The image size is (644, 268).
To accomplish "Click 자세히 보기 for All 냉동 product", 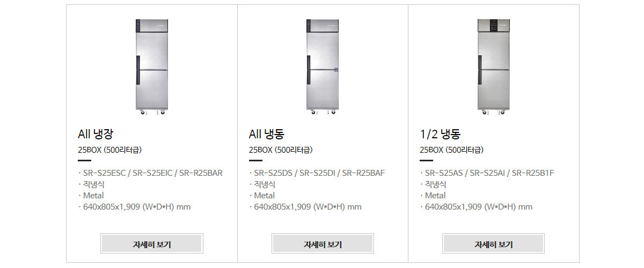I will click(323, 244).
